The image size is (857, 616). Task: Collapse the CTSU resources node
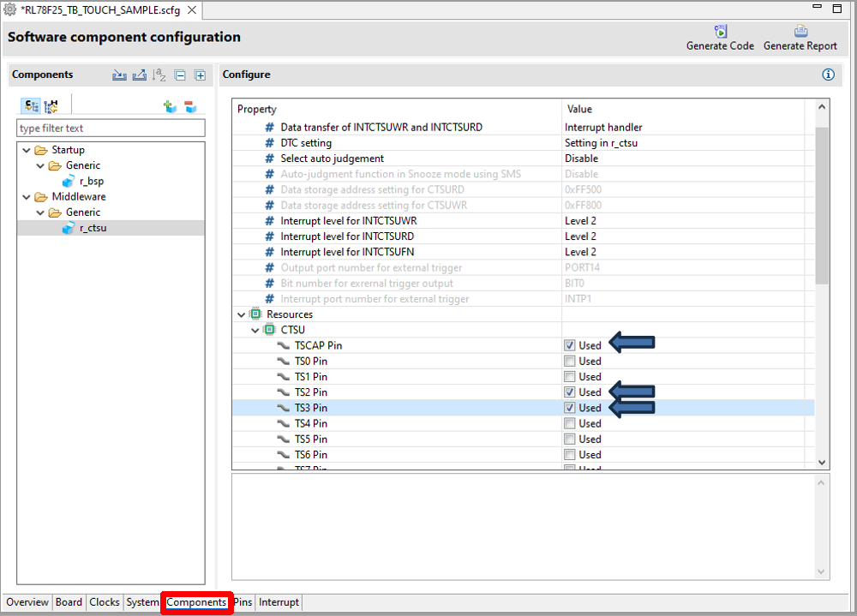click(x=255, y=330)
